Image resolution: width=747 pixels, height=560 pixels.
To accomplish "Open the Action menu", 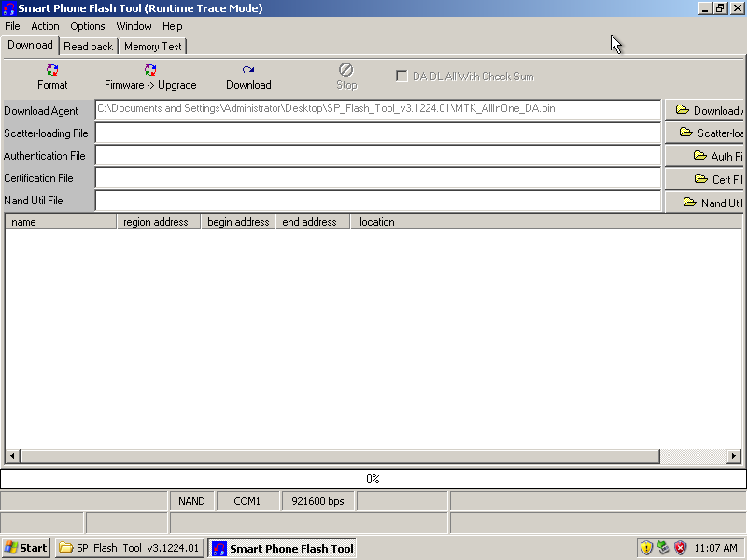I will [45, 26].
